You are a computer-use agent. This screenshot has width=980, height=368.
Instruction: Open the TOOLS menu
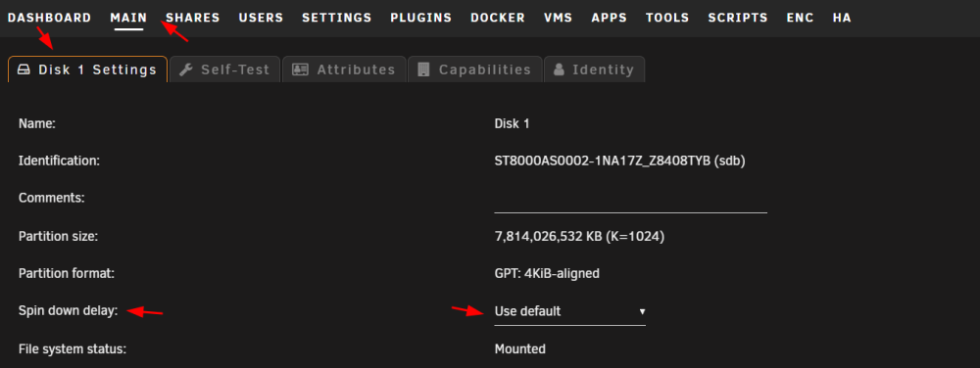[667, 18]
